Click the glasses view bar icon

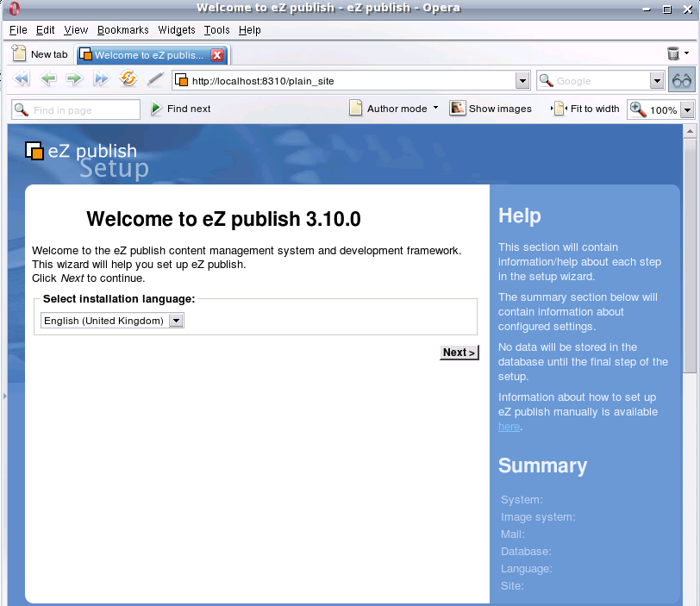click(682, 80)
